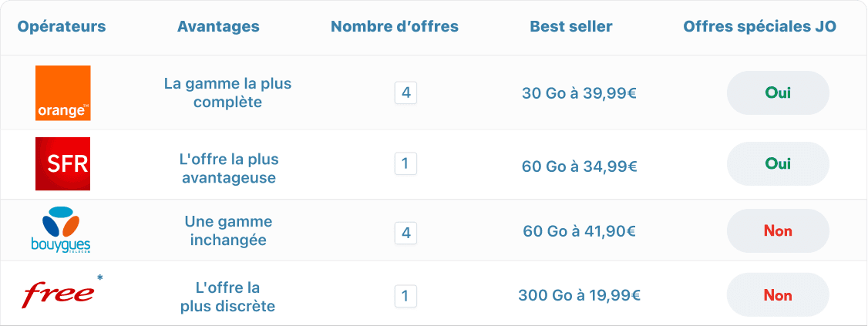Click the asterisk next to Free logo

coord(100,277)
